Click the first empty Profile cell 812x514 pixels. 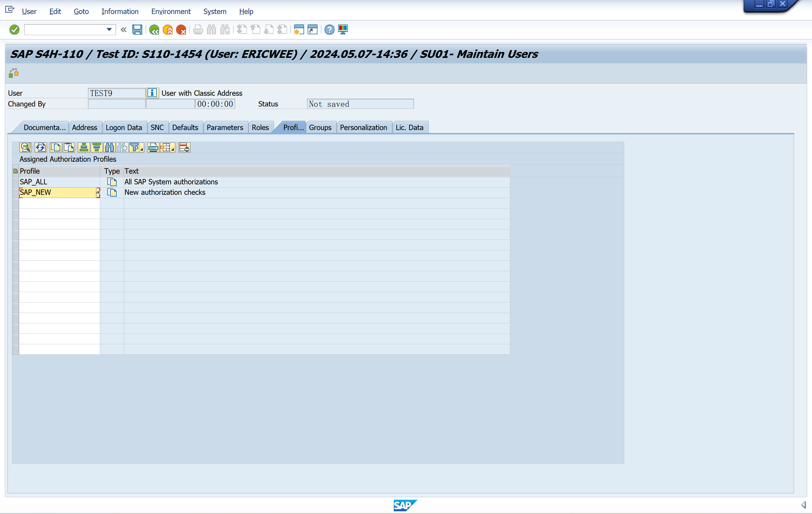coord(59,203)
